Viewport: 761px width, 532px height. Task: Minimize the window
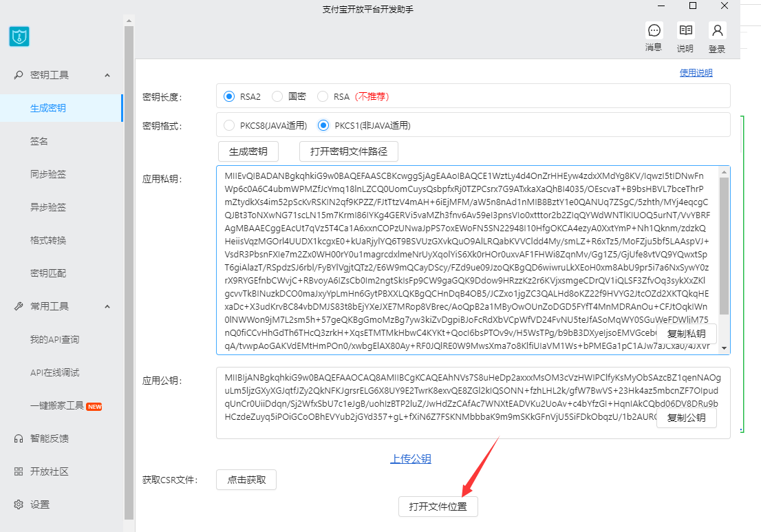[661, 6]
